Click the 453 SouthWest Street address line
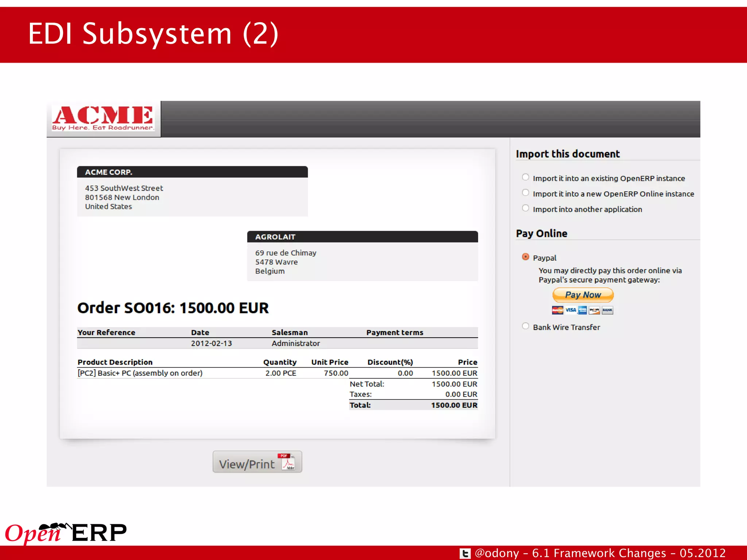The height and width of the screenshot is (560, 747). tap(124, 188)
